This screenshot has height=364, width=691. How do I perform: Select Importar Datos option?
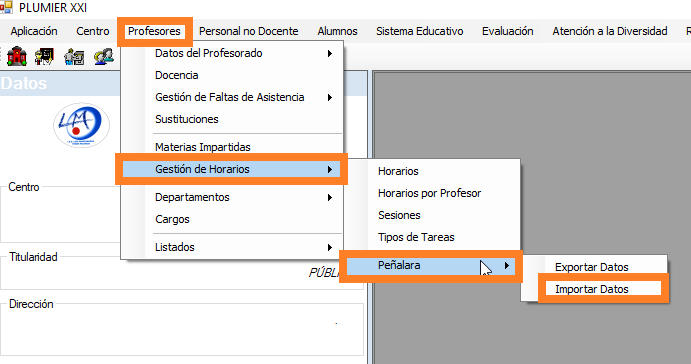[594, 290]
